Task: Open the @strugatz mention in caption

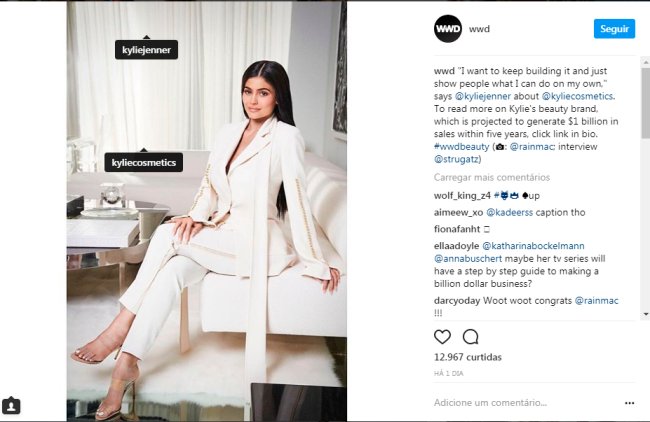Action: (457, 159)
